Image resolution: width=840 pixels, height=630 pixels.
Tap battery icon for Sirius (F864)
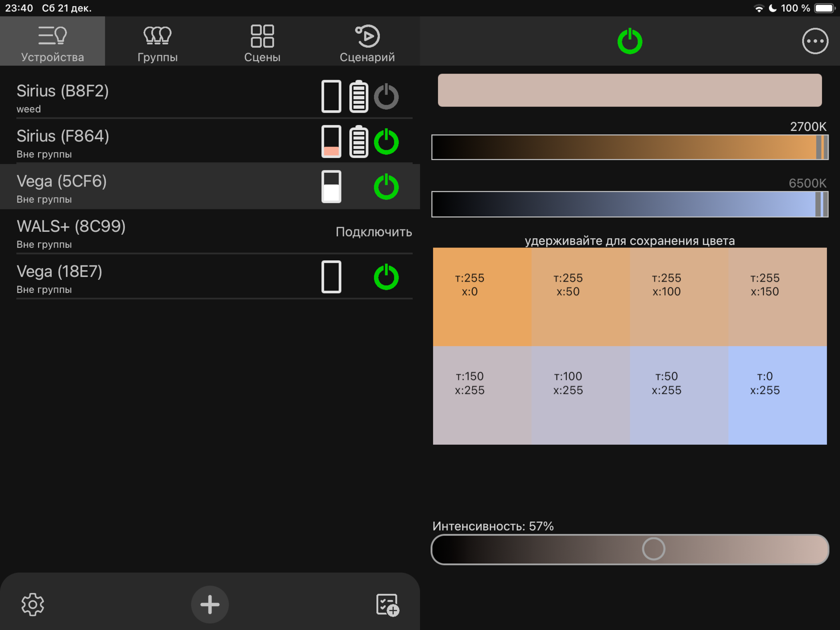359,142
